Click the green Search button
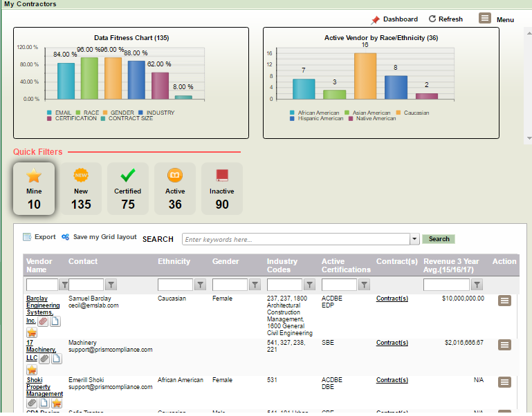 439,239
